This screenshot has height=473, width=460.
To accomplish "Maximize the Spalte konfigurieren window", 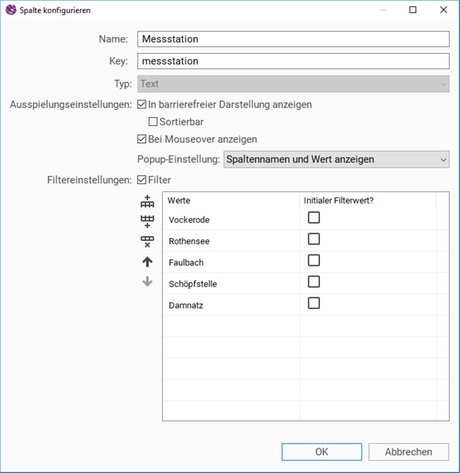I will coord(413,10).
